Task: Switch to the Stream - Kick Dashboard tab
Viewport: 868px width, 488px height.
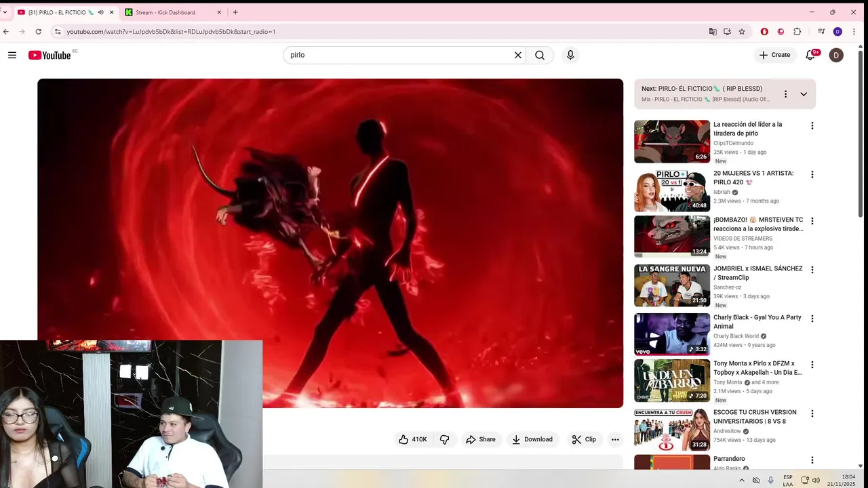Action: 174,12
